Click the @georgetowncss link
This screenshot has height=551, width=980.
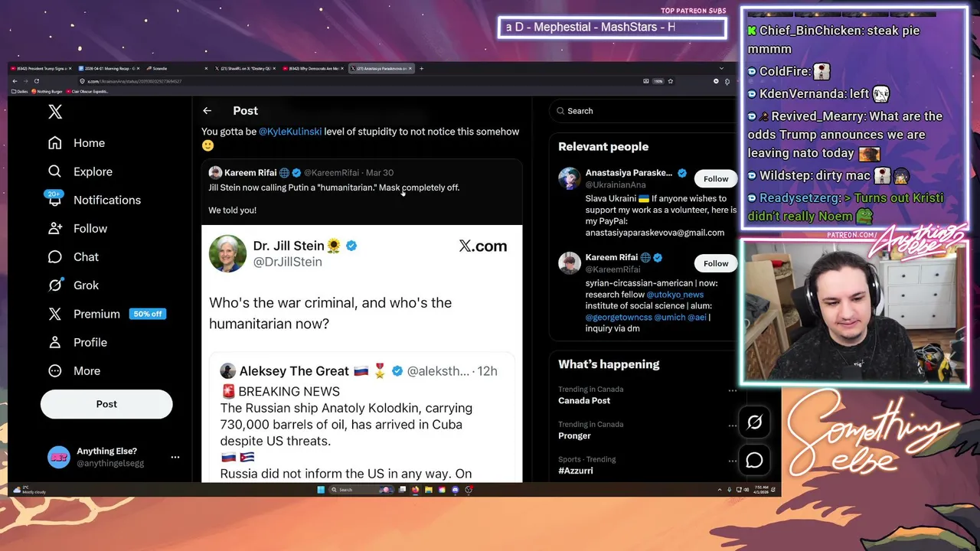click(x=619, y=317)
